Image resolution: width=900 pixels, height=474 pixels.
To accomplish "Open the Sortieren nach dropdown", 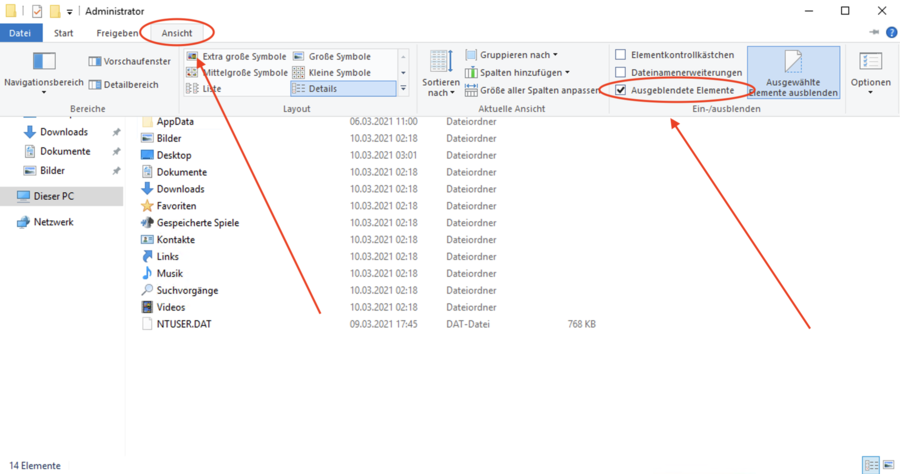I will pyautogui.click(x=441, y=73).
